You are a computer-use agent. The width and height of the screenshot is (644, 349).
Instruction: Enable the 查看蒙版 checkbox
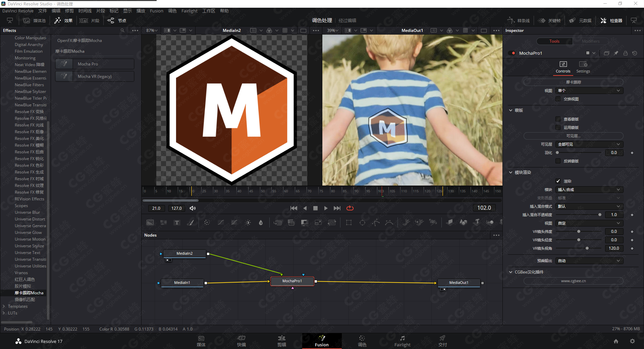[558, 119]
